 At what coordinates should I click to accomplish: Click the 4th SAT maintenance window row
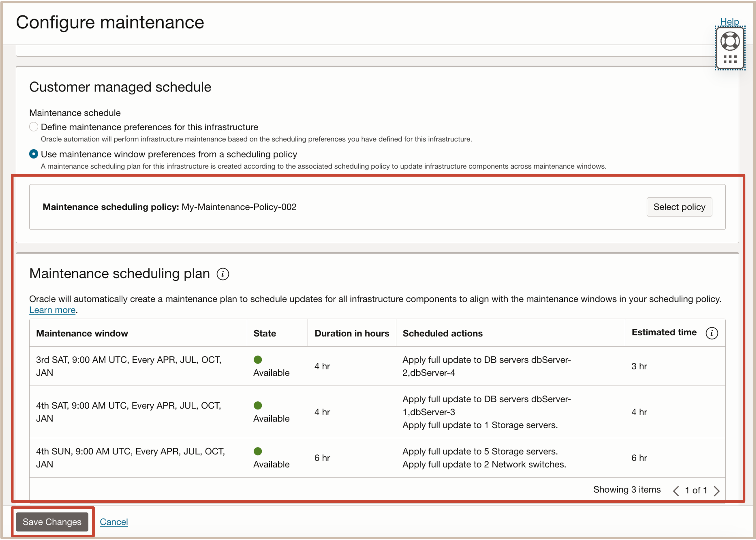pos(128,412)
